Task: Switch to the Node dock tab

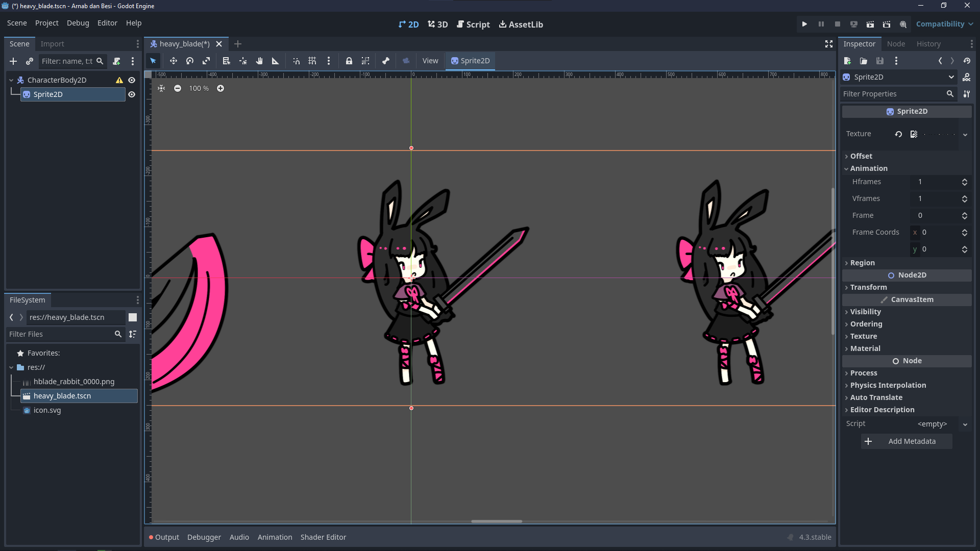Action: (x=896, y=44)
